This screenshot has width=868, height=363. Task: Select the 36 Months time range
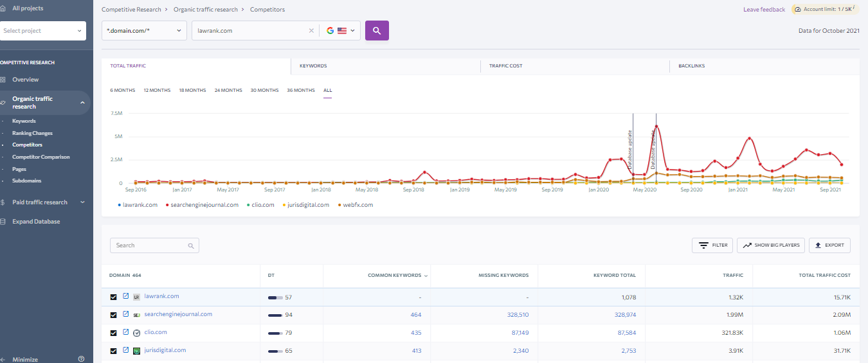301,91
